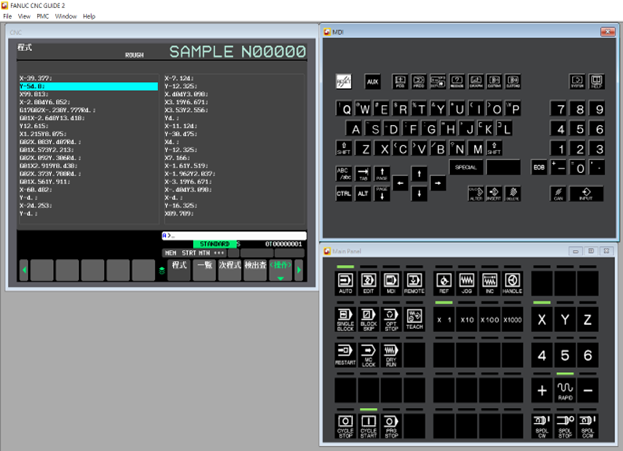
Task: Open the View menu
Action: point(24,16)
